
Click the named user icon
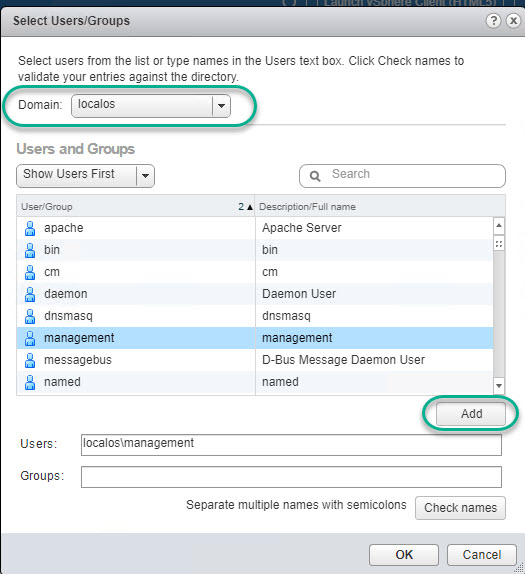(x=30, y=382)
